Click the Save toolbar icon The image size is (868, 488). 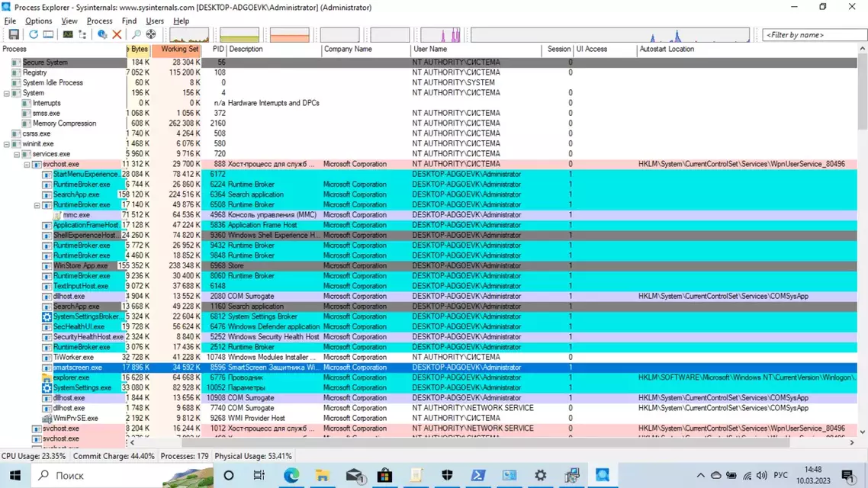tap(14, 34)
